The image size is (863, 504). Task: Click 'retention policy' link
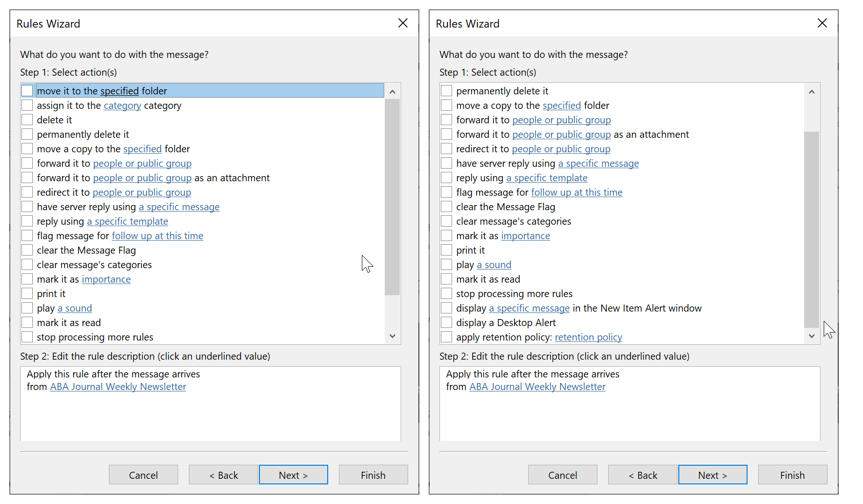pos(589,337)
